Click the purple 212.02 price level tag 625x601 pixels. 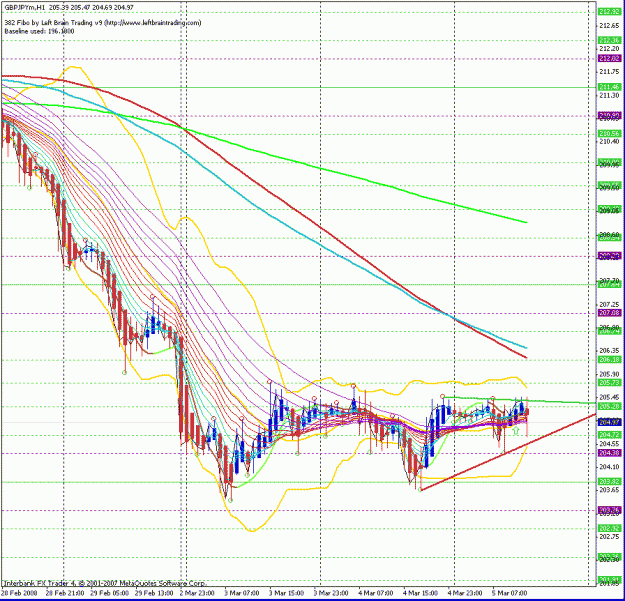pyautogui.click(x=610, y=59)
